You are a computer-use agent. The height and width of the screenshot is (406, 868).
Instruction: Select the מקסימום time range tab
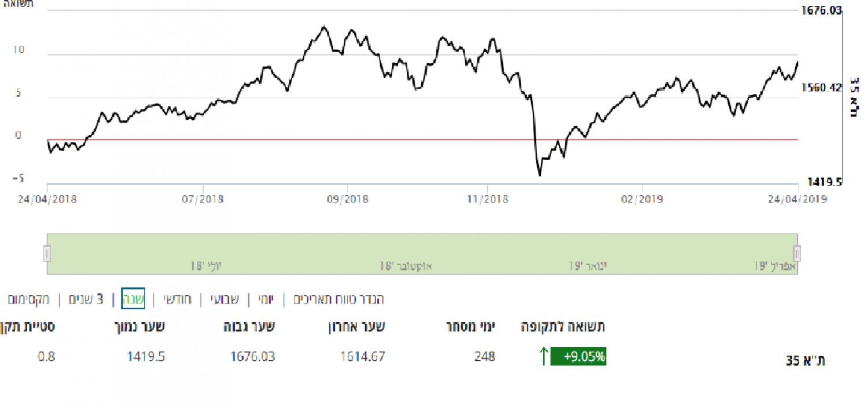pyautogui.click(x=29, y=299)
